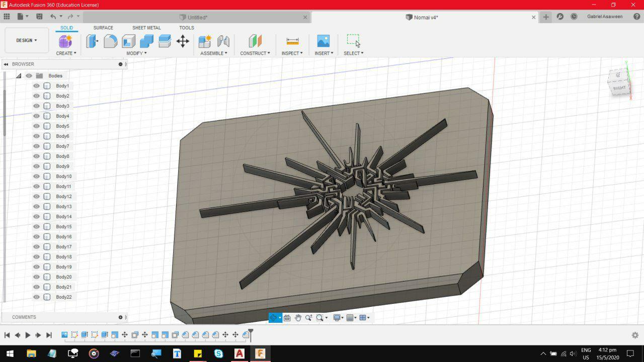Toggle visibility of the Bodies folder

click(29, 76)
